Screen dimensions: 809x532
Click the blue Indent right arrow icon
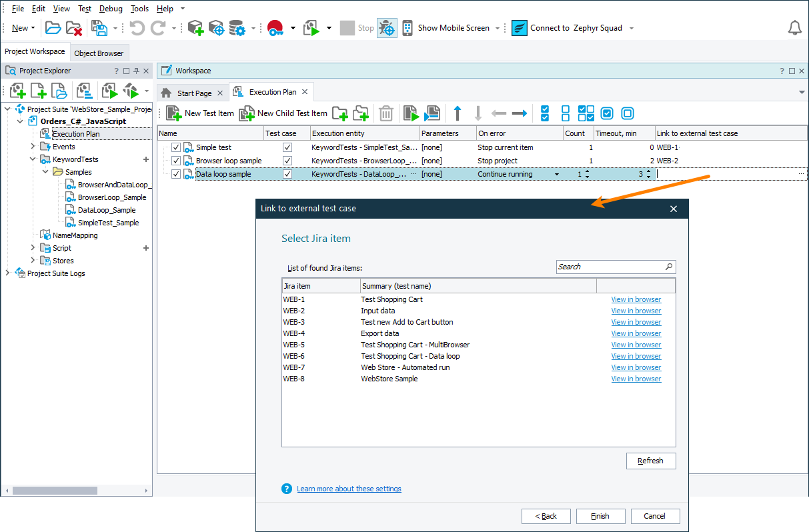(x=520, y=113)
